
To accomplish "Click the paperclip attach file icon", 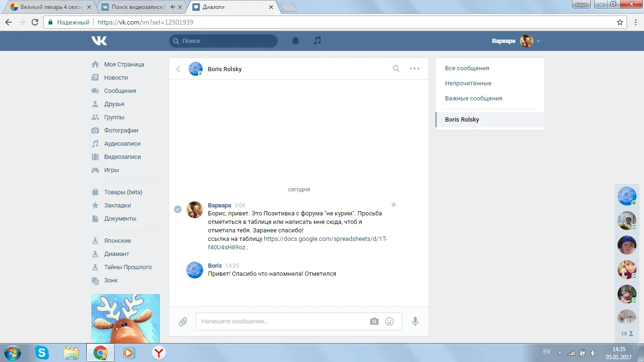I will click(x=183, y=321).
